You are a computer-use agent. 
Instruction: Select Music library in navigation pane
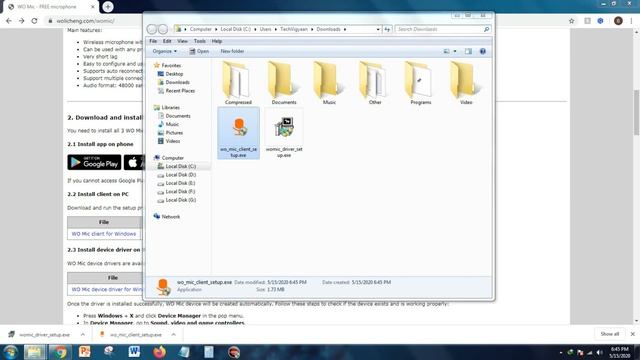[x=168, y=124]
